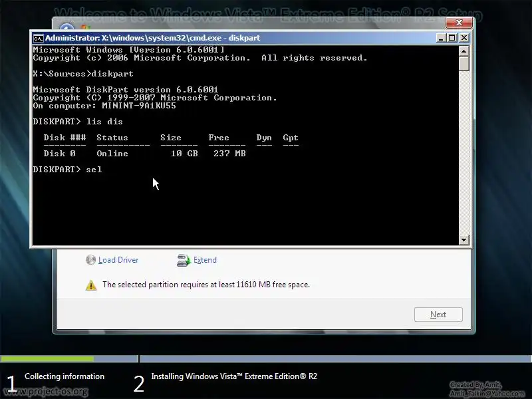Click the 'DISKPART> sel' prompt line
Image resolution: width=532 pixels, height=399 pixels.
coord(67,170)
